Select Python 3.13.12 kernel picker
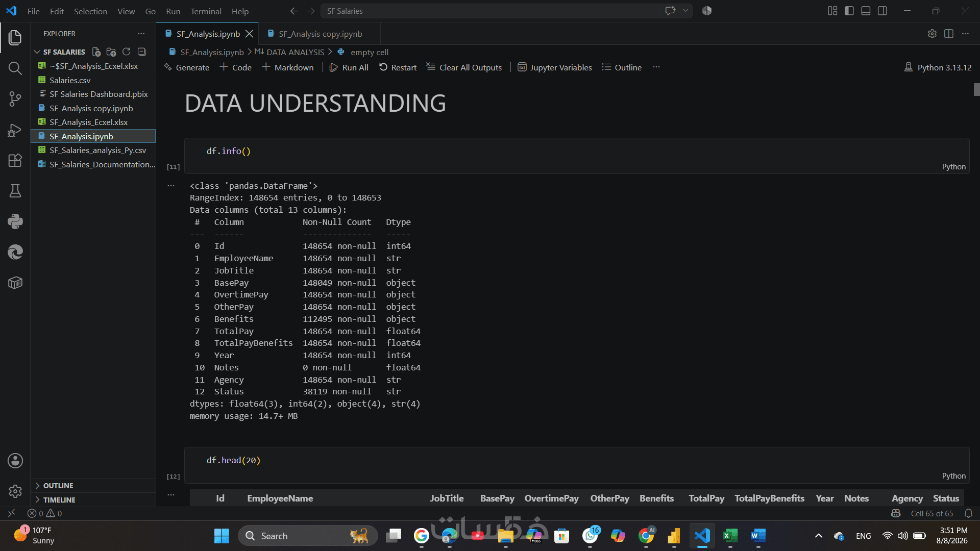This screenshot has width=980, height=551. click(938, 67)
